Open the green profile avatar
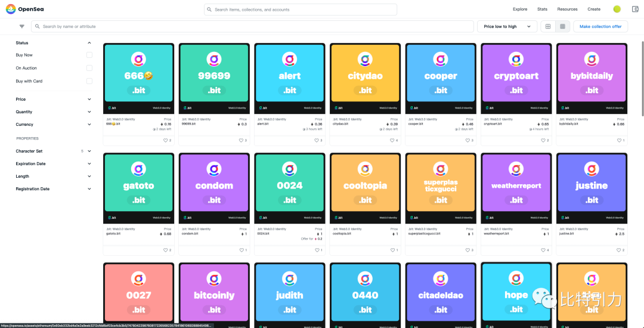644x328 pixels. pos(617,9)
